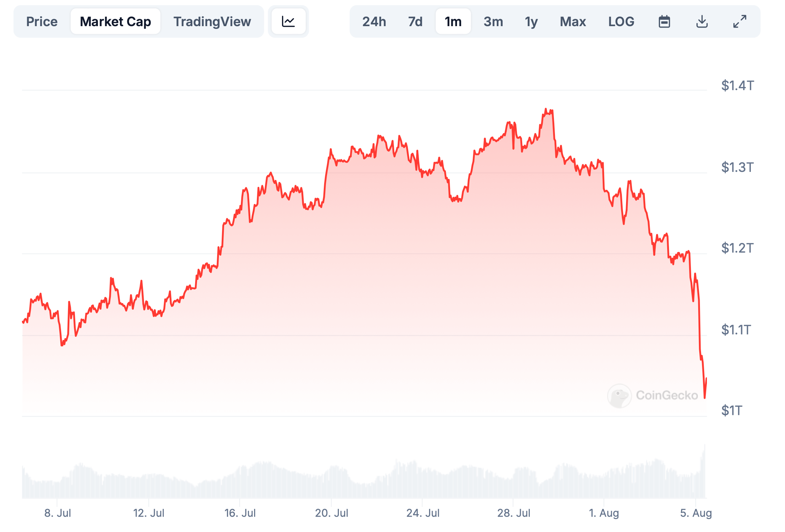Show the 1y time range
The width and height of the screenshot is (785, 532).
click(531, 22)
